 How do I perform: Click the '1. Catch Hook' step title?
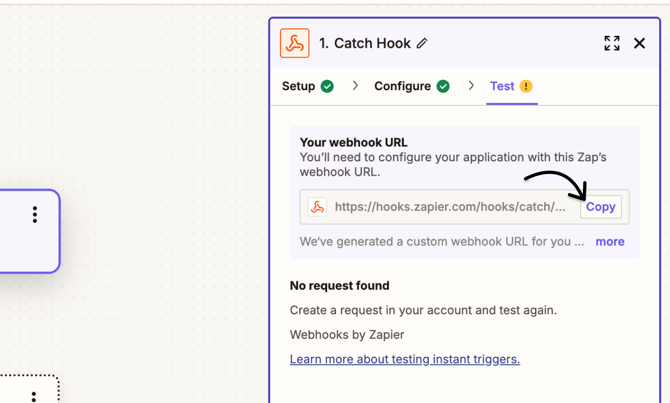(x=364, y=43)
